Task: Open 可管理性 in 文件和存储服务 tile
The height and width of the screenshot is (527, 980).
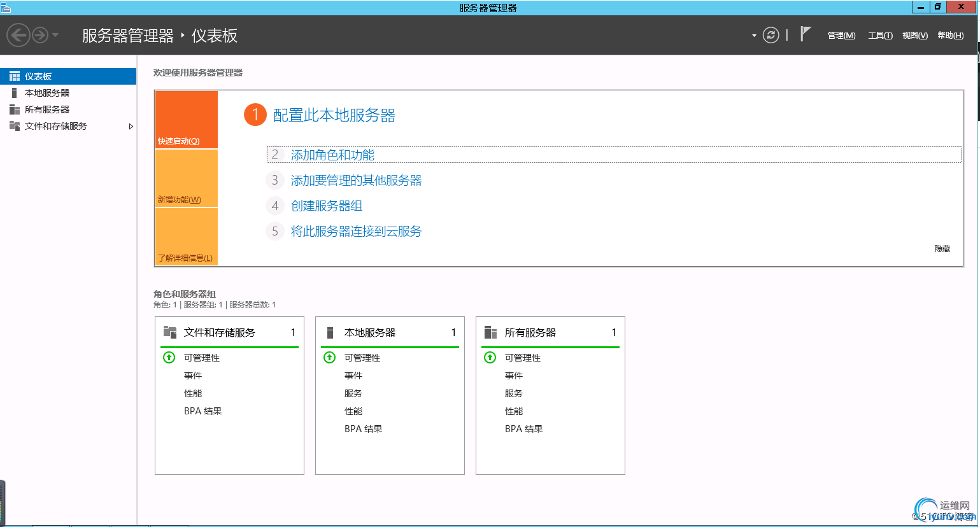Action: (202, 358)
